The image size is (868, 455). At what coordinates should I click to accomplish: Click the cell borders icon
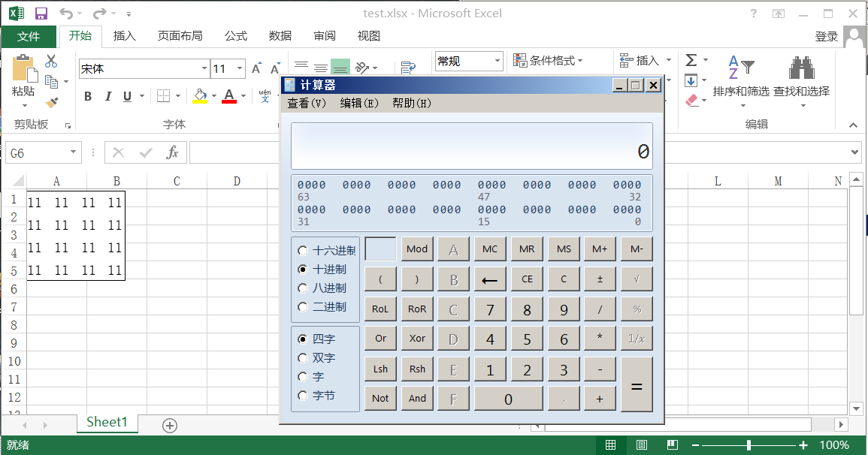tap(163, 95)
